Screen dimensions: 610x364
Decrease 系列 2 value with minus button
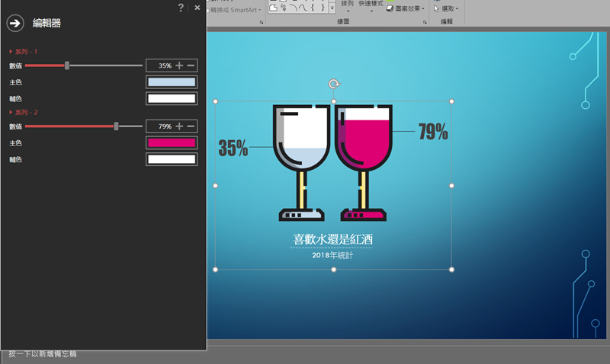pos(191,126)
